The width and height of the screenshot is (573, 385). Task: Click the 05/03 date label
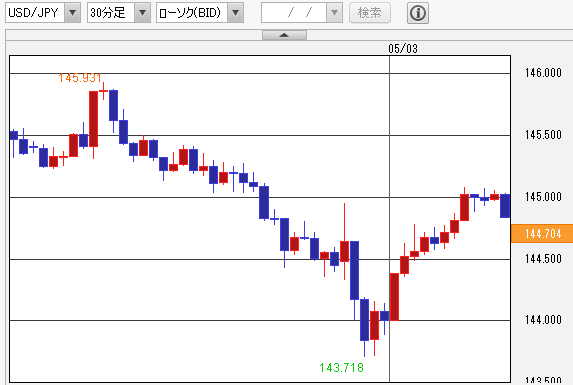(403, 49)
